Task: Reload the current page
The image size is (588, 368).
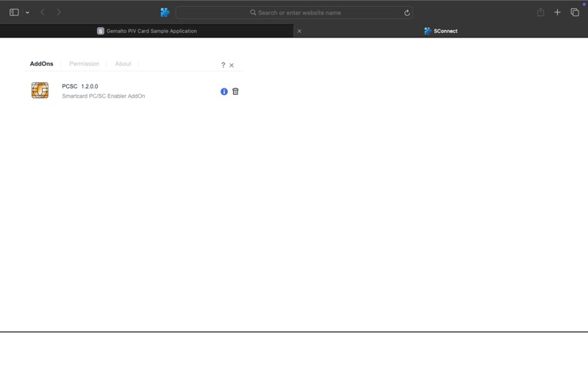Action: (x=407, y=13)
